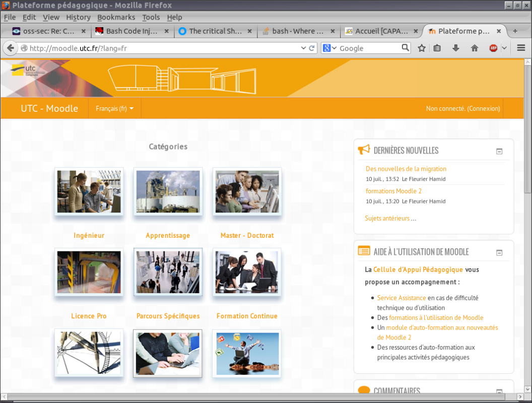Viewport: 532px width, 403px height.
Task: Open the Des nouvelles de la migration article
Action: pos(406,169)
